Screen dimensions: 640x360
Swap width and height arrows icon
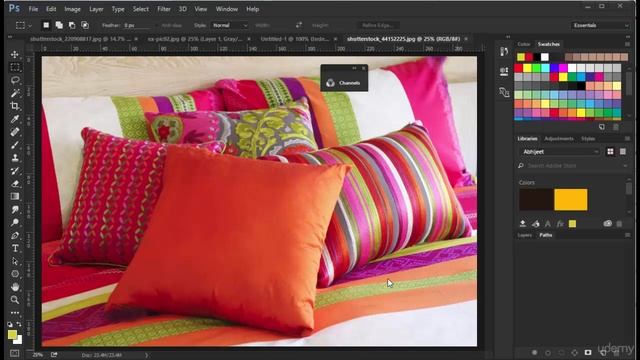[299, 25]
